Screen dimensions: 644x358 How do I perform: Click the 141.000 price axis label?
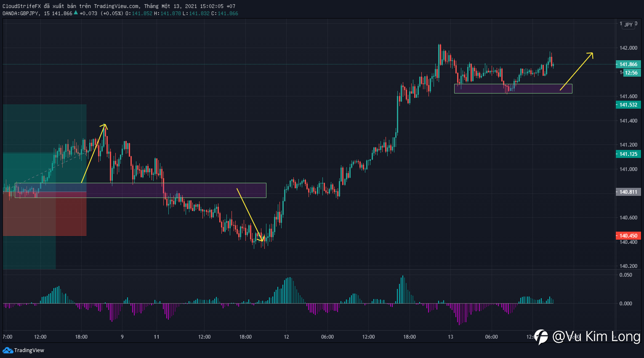(628, 169)
